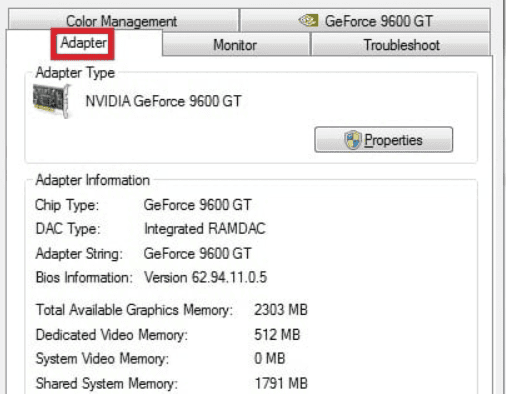Click the Dedicated Video Memory label
The height and width of the screenshot is (394, 506).
112,335
